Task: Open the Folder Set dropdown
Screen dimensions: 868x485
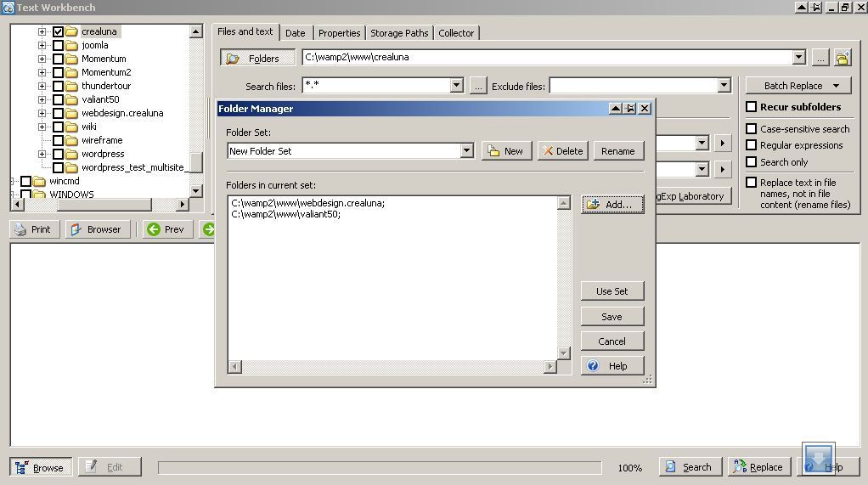Action: (466, 150)
